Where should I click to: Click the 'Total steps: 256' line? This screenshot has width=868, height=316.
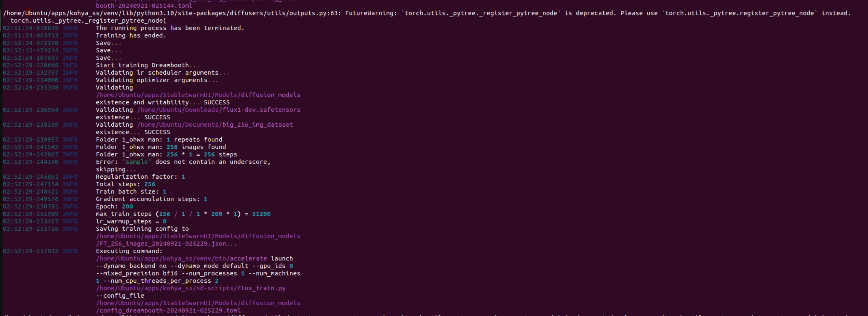pos(125,184)
